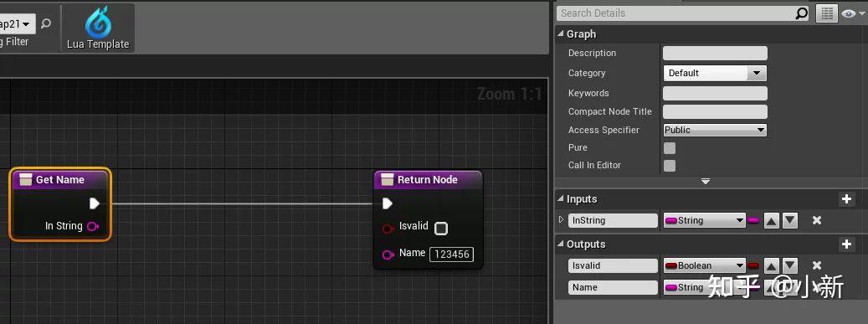The height and width of the screenshot is (324, 868).
Task: Move Isvalid output up
Action: (772, 266)
